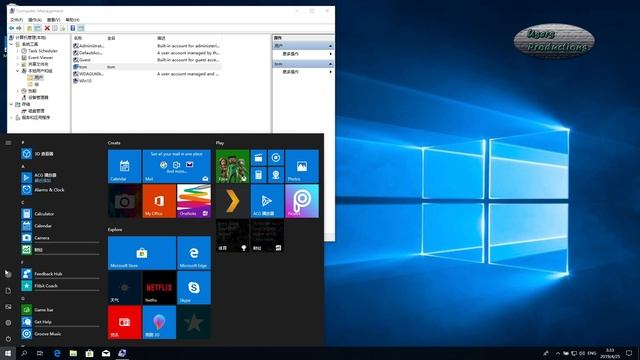
Task: Open Calculator in the app list
Action: (x=60, y=213)
